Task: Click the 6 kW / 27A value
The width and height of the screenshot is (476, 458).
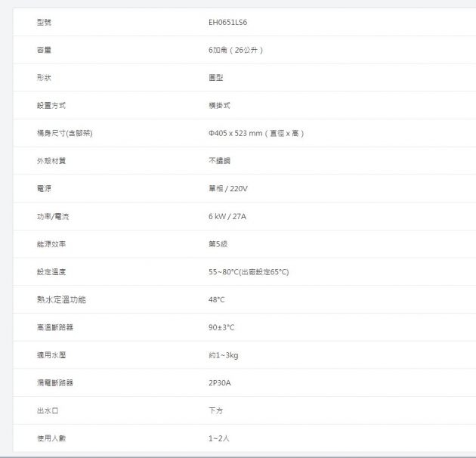Action: [x=227, y=217]
